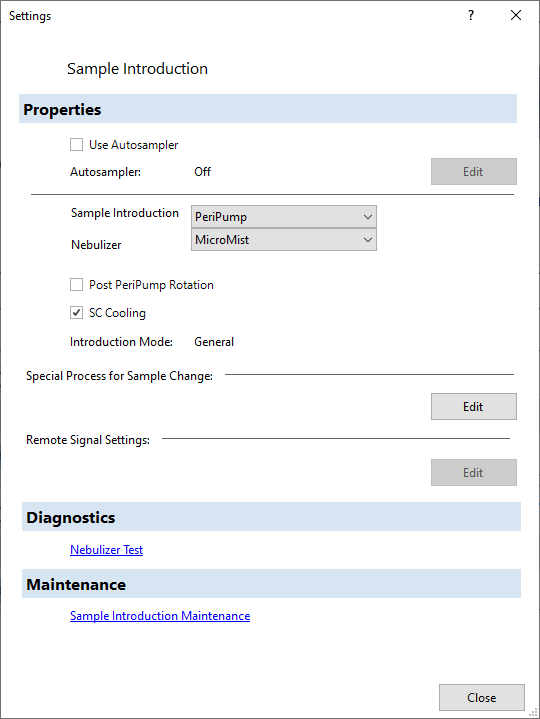
Task: Click the General introduction mode value
Action: 214,342
